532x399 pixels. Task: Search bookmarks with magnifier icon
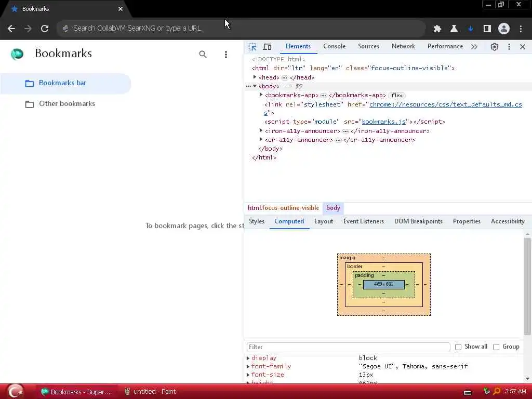tap(203, 54)
